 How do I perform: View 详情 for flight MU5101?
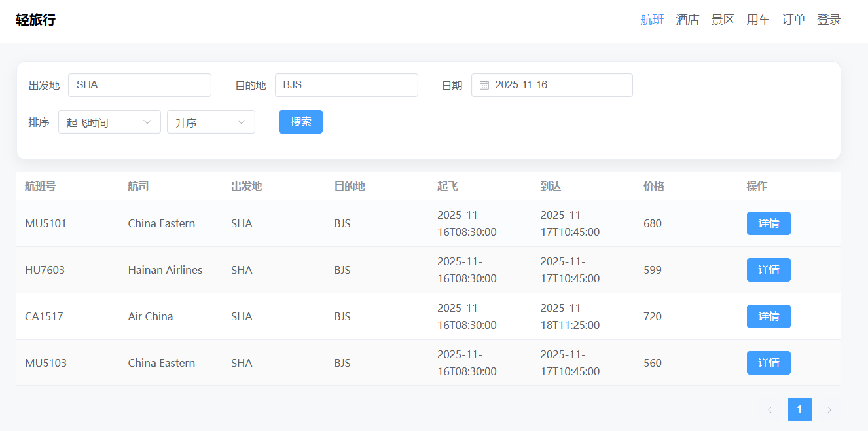pos(769,223)
